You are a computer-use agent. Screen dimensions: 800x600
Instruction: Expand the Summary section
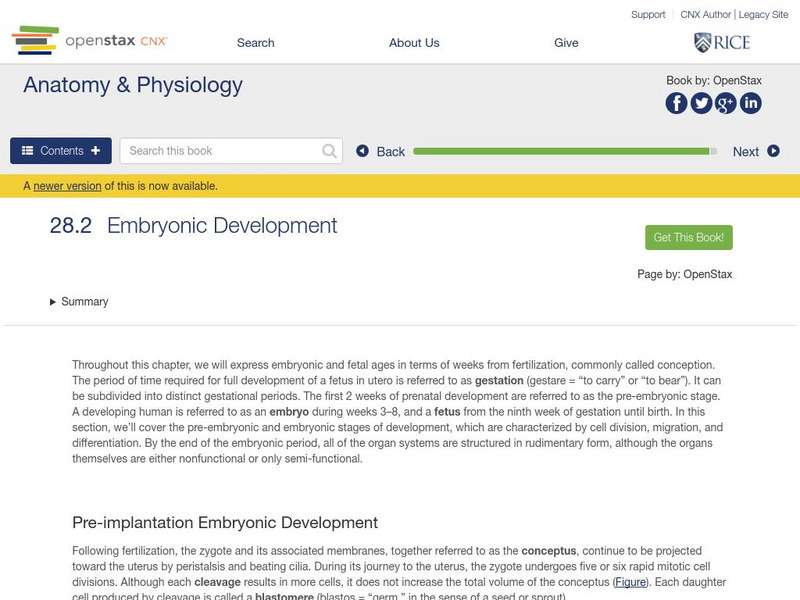(80, 301)
